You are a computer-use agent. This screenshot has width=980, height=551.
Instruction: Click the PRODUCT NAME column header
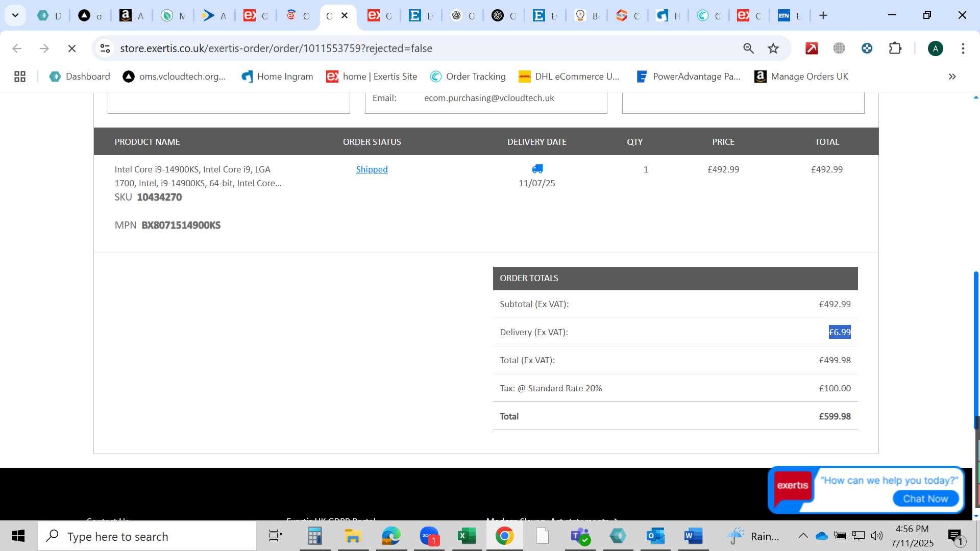147,142
